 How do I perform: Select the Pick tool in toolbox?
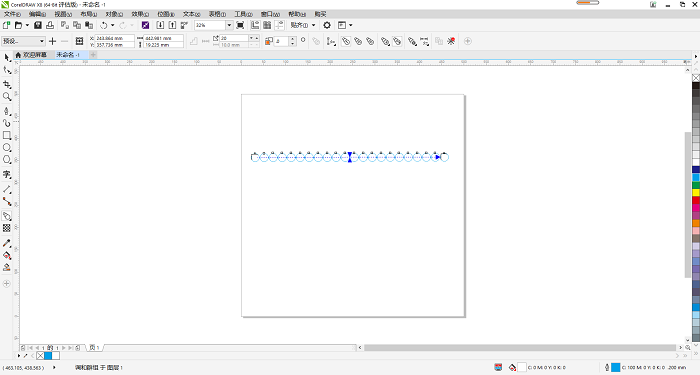[7, 58]
